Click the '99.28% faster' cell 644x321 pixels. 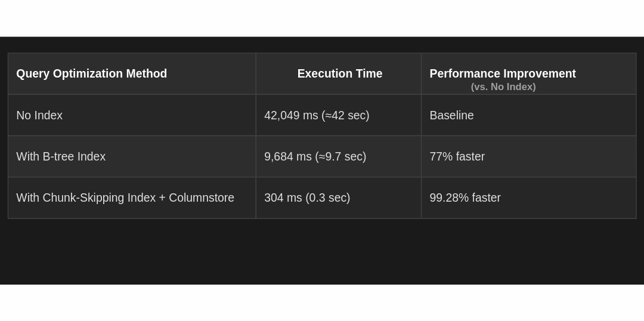[465, 197]
